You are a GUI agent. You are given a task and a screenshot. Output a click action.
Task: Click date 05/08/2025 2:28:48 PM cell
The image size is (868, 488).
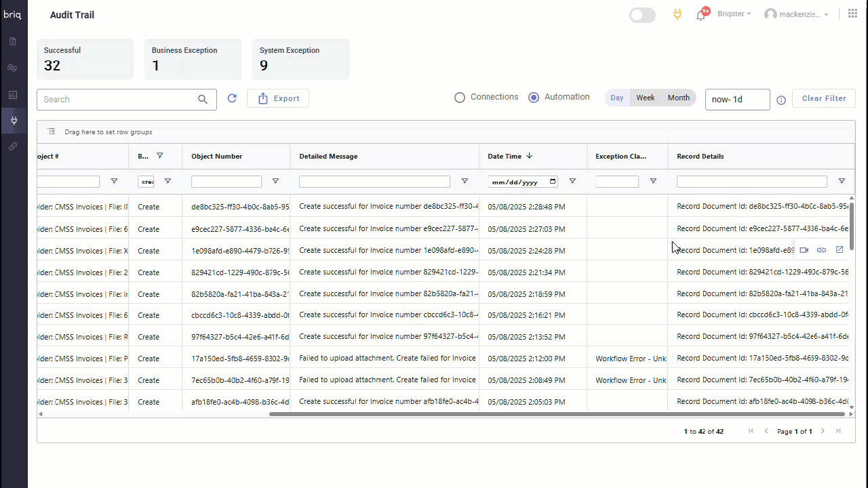click(x=533, y=207)
